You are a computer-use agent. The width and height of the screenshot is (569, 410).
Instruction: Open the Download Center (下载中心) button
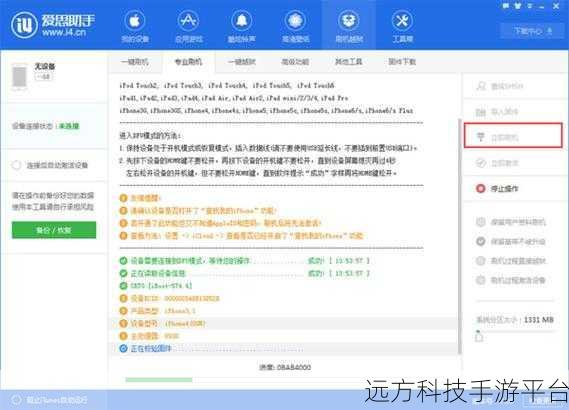coord(532,32)
